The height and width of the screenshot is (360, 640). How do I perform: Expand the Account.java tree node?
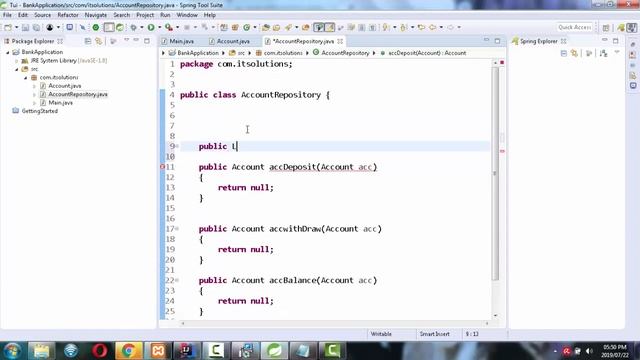(x=34, y=86)
